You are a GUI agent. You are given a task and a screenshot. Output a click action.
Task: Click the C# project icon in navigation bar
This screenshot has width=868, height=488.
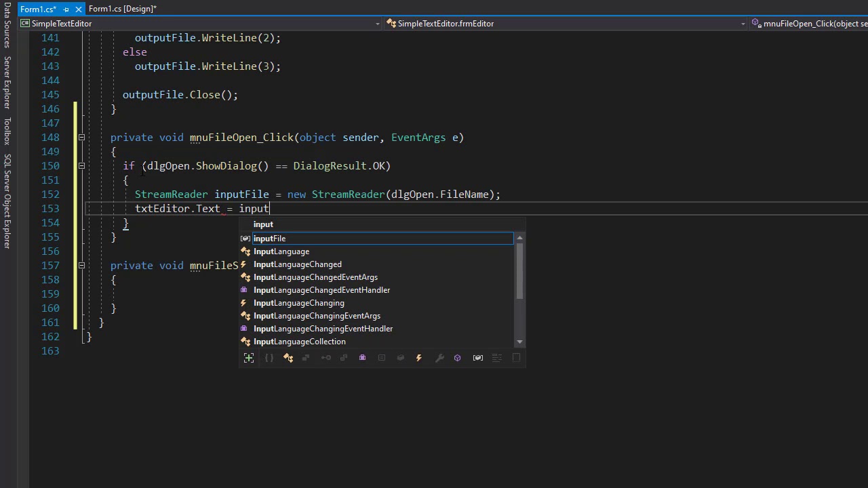[26, 24]
